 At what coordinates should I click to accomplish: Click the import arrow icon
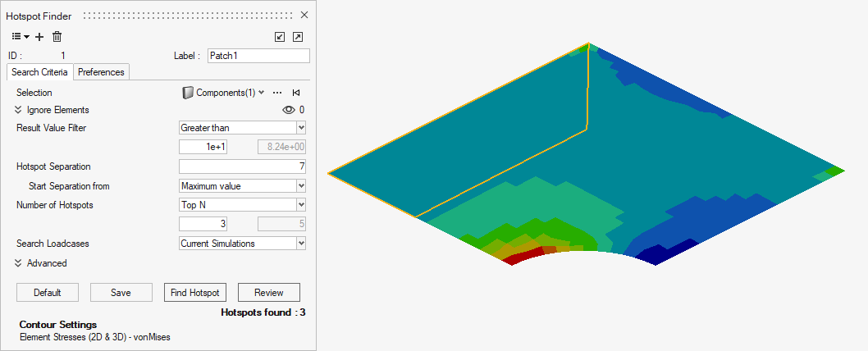click(280, 37)
